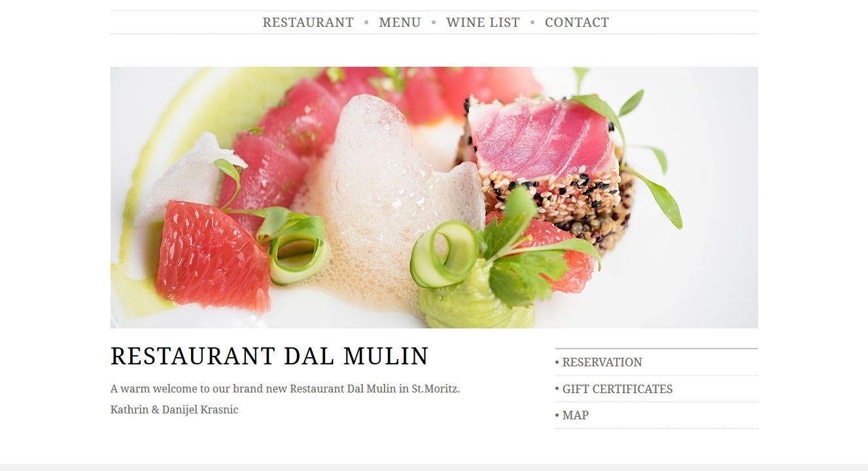Open the RESERVATION link
868x471 pixels.
[602, 362]
